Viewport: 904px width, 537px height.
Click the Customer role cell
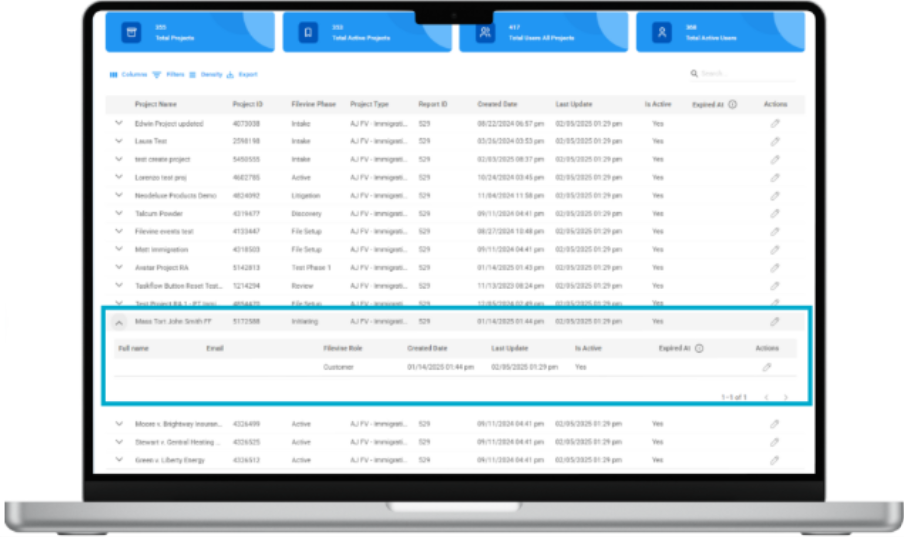click(338, 367)
